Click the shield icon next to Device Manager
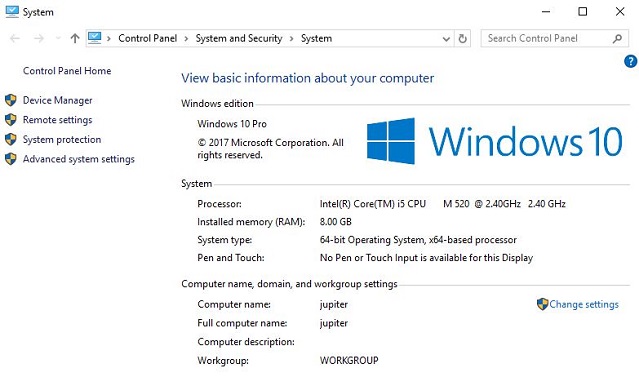Screen dimensions: 639x377 click(11, 100)
